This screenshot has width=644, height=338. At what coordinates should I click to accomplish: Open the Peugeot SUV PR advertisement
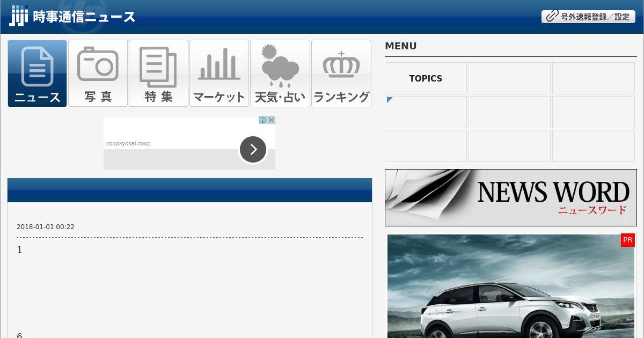point(511,286)
